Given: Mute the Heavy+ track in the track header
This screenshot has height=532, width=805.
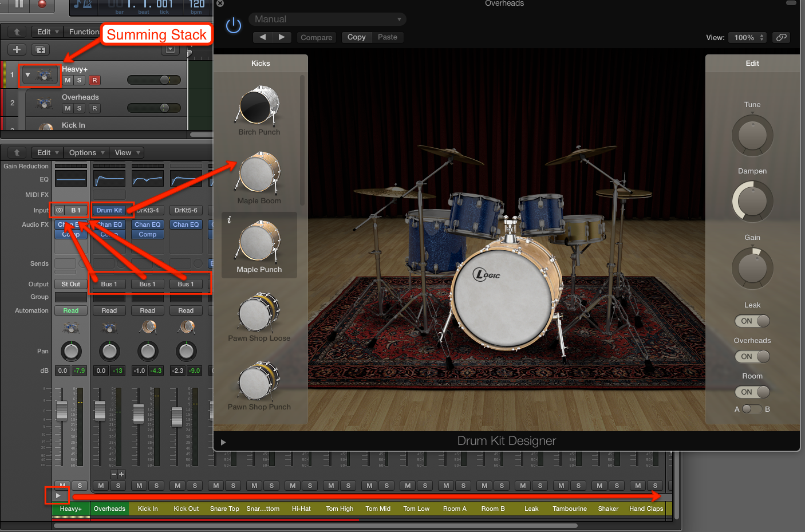Looking at the screenshot, I should pyautogui.click(x=68, y=80).
